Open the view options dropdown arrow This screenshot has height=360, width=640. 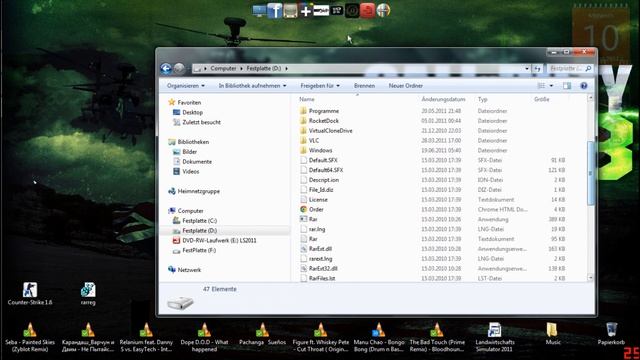click(x=551, y=86)
